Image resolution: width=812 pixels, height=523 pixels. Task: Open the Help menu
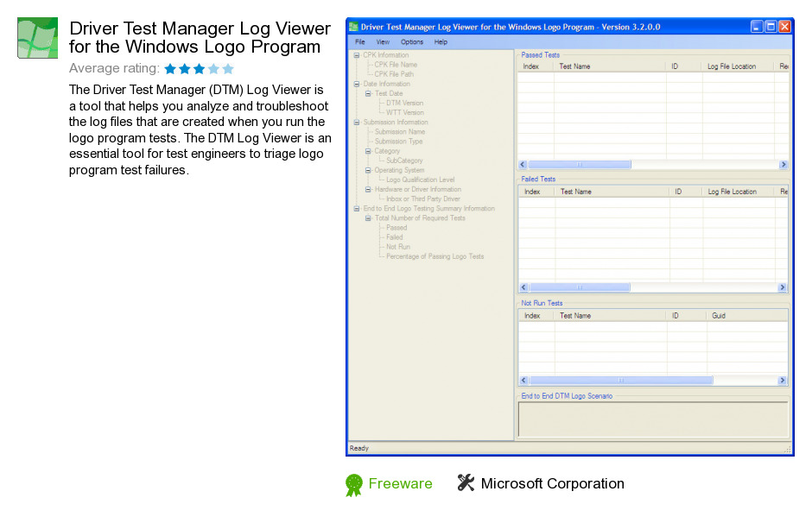[441, 42]
